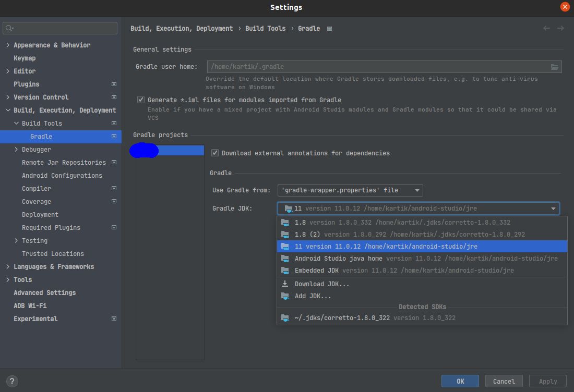Open ADB Wi-Fi settings page

(30, 305)
